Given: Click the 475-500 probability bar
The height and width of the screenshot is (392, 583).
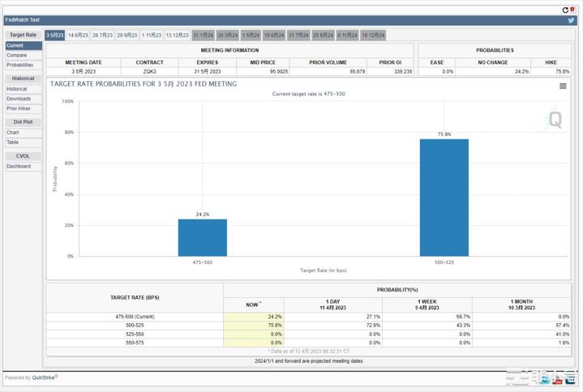Looking at the screenshot, I should point(203,236).
